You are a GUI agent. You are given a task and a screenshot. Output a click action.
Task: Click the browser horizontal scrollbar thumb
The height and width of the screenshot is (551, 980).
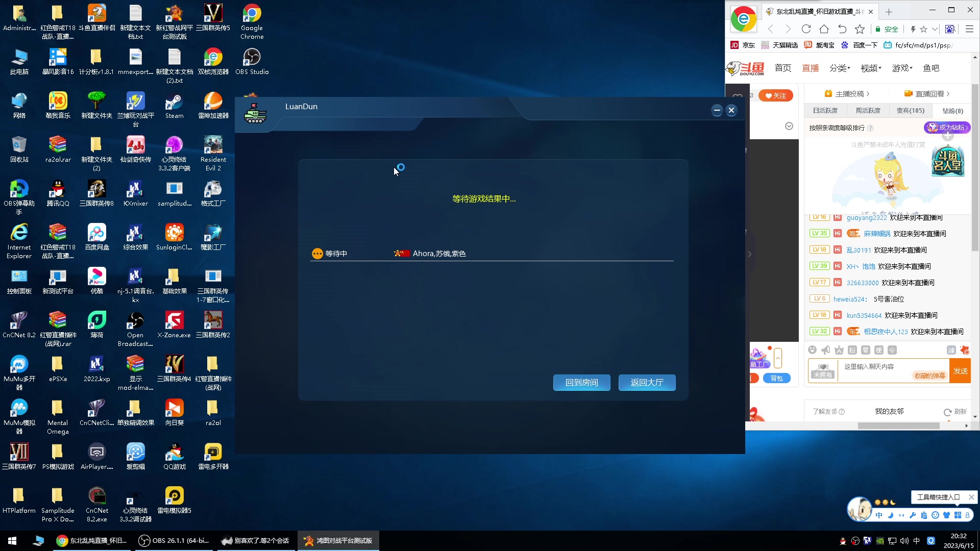click(898, 425)
